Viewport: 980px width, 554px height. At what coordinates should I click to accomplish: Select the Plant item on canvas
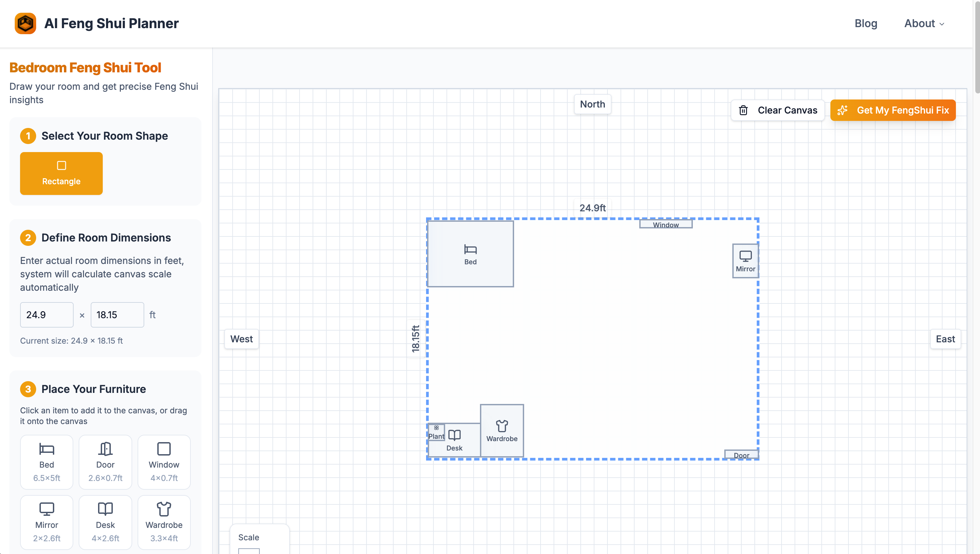pos(436,432)
